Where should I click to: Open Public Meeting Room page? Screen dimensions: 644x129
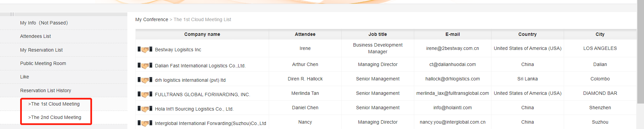(43, 63)
